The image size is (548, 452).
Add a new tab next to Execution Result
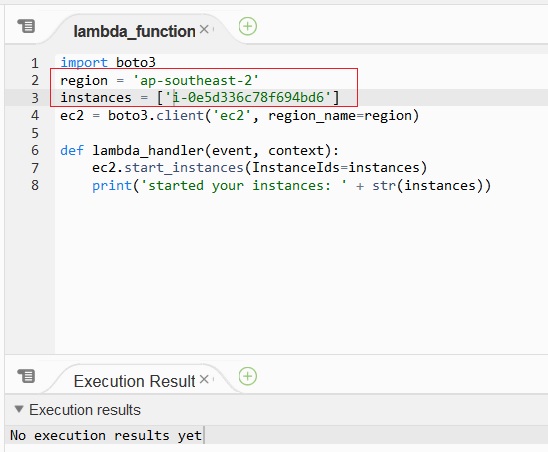(248, 376)
